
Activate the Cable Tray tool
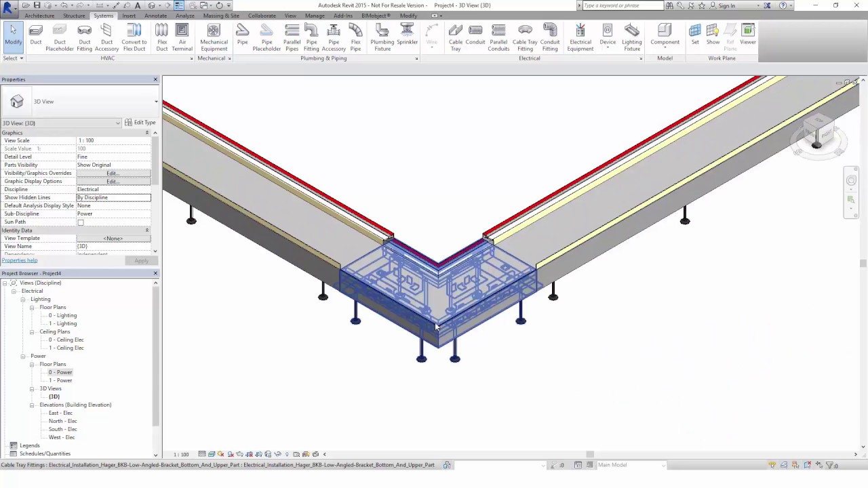tap(456, 37)
